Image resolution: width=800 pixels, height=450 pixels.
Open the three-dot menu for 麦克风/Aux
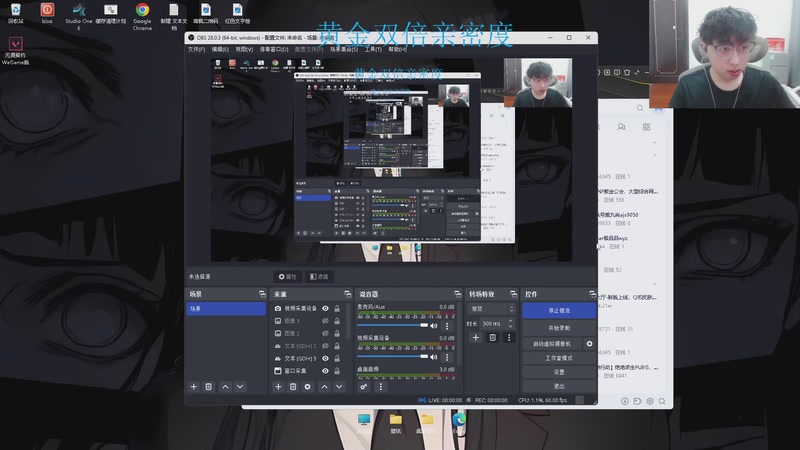[x=447, y=326]
